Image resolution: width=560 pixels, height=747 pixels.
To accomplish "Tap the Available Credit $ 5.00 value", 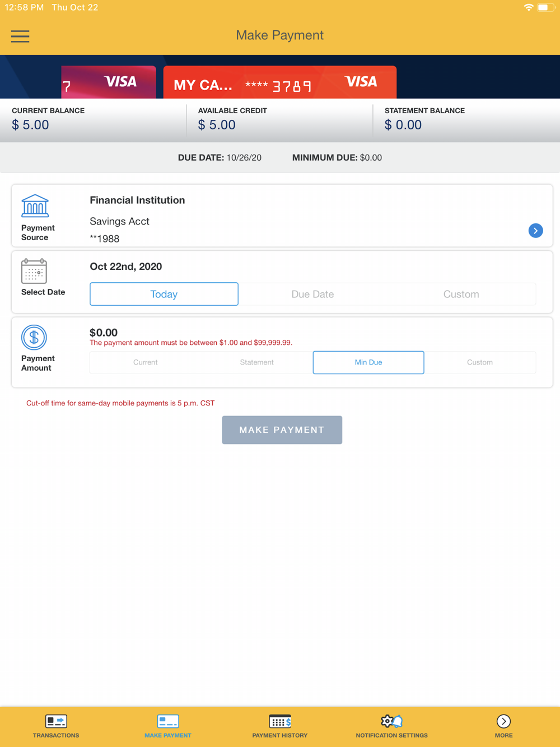I will 217,125.
